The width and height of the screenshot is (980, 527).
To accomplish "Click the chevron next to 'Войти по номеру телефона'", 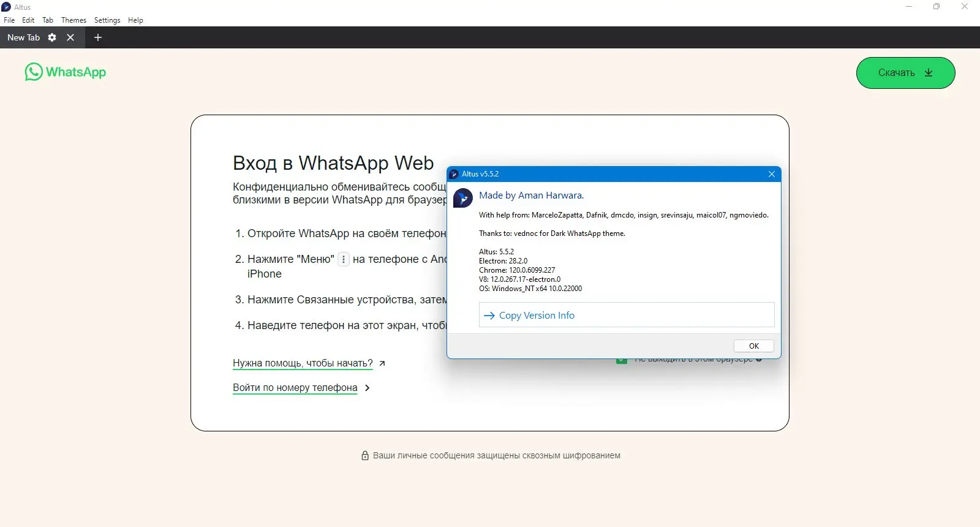I will (367, 388).
